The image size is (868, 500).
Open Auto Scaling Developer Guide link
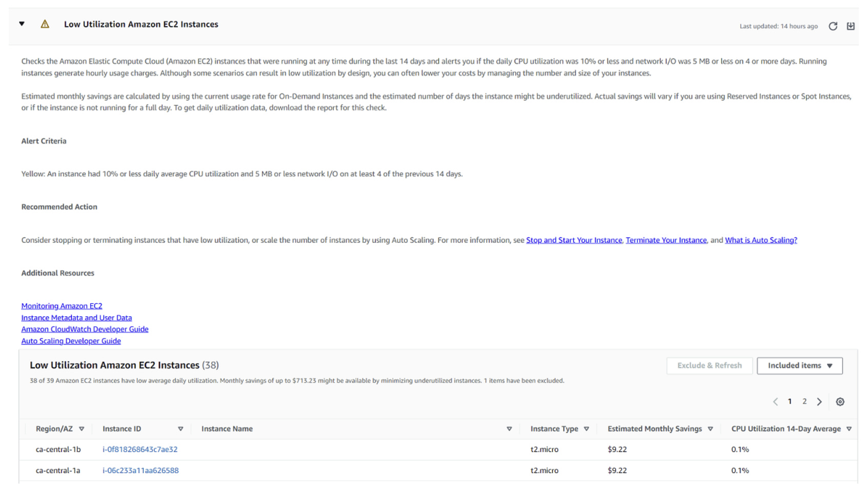pos(71,341)
